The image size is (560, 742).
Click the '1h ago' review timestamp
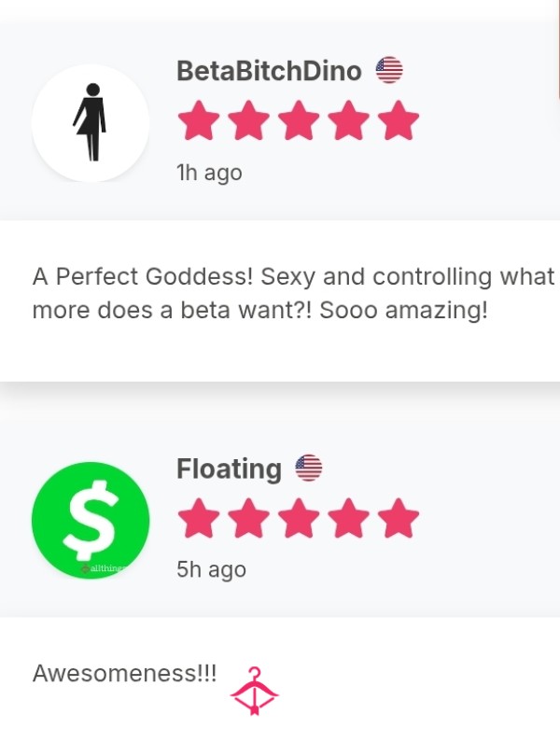pyautogui.click(x=209, y=174)
